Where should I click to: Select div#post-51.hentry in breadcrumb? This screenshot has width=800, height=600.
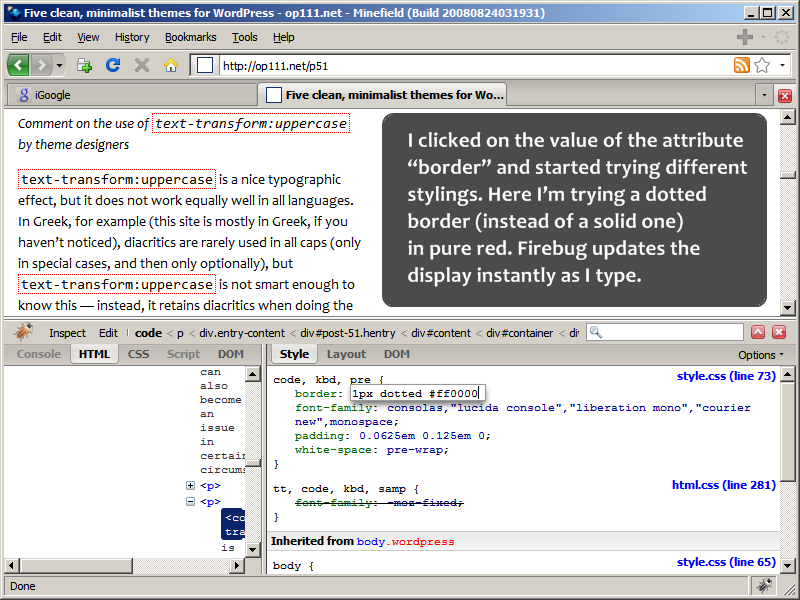348,333
